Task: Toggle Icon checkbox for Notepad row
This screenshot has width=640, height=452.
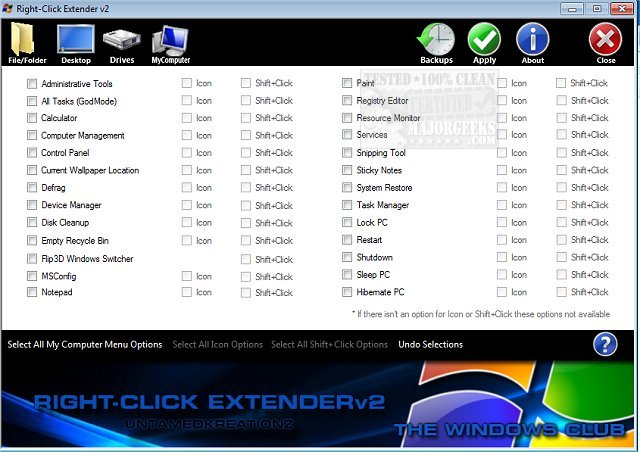Action: [x=187, y=292]
